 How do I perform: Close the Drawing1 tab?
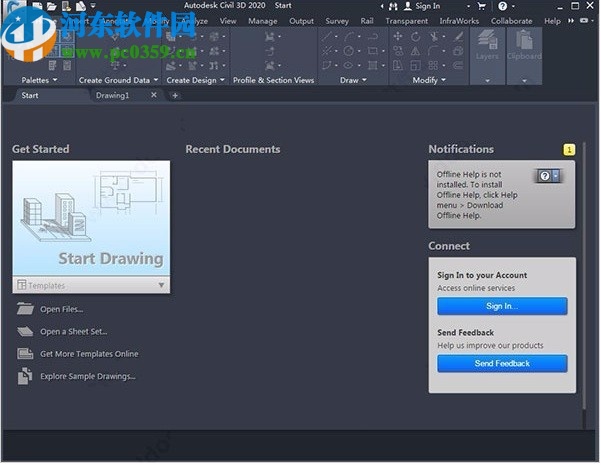point(154,95)
